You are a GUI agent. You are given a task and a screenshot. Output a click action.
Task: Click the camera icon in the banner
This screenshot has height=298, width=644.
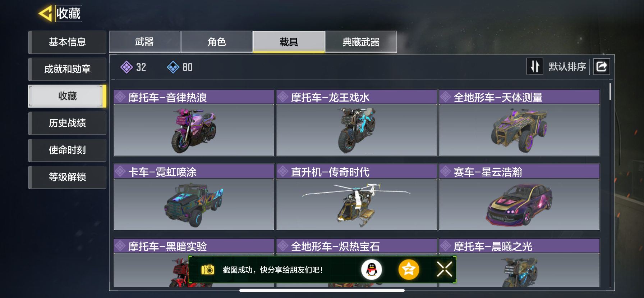point(207,270)
